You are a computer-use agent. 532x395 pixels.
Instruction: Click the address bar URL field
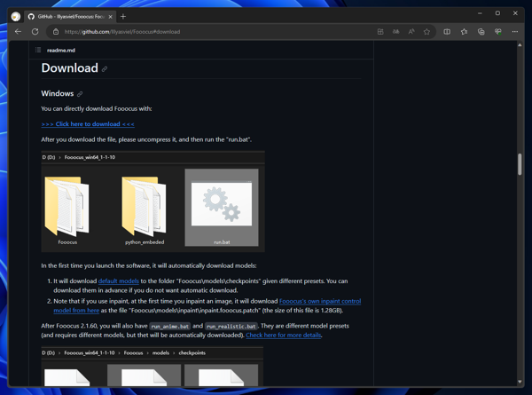tap(217, 32)
